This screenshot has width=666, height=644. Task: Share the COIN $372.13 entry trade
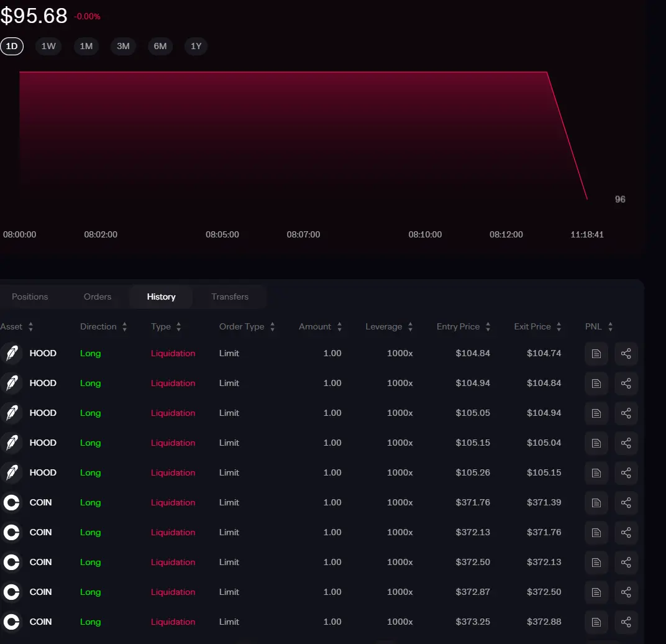pos(626,532)
